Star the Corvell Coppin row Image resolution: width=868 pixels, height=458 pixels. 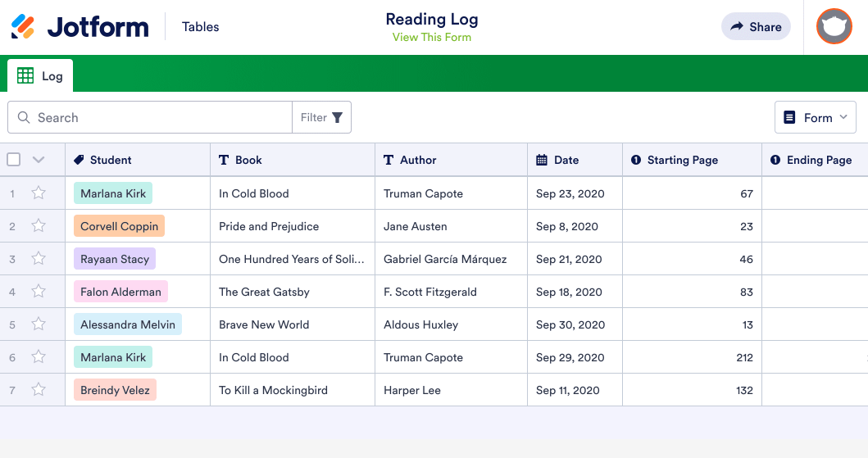[39, 226]
